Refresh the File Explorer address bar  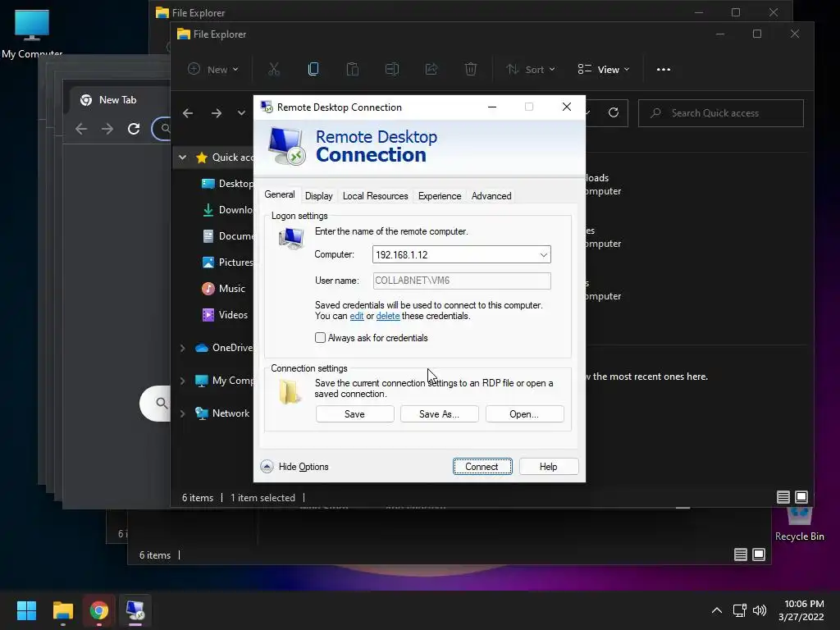pos(614,112)
